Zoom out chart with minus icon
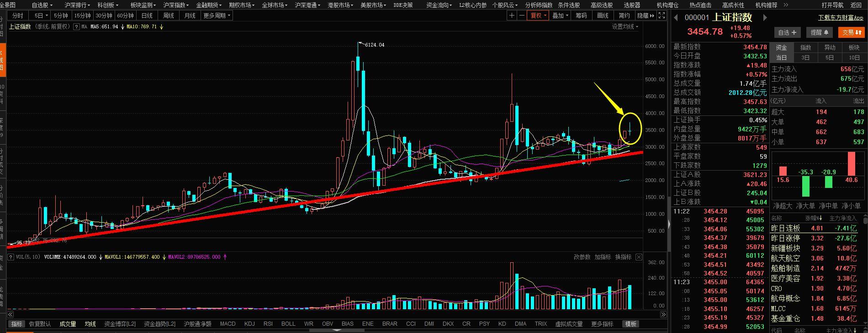Image resolution: width=868 pixels, height=333 pixels. (521, 16)
